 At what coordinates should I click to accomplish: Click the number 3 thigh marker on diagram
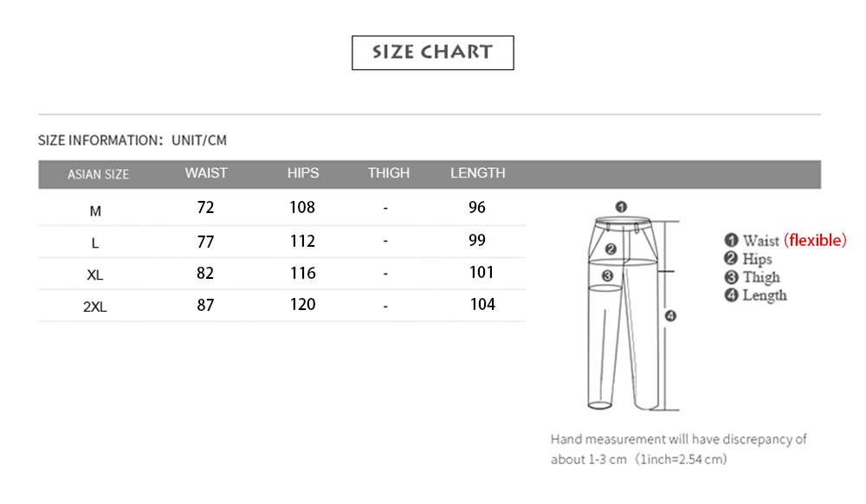pos(607,276)
